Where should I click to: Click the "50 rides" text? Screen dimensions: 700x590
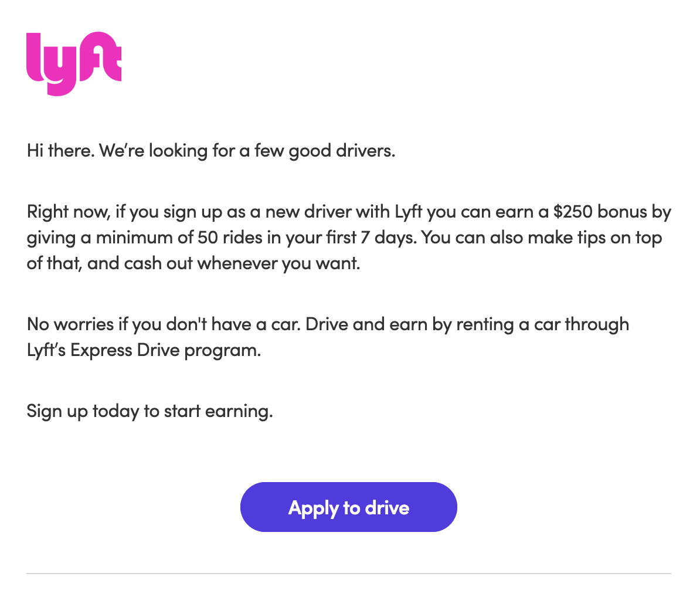(226, 237)
